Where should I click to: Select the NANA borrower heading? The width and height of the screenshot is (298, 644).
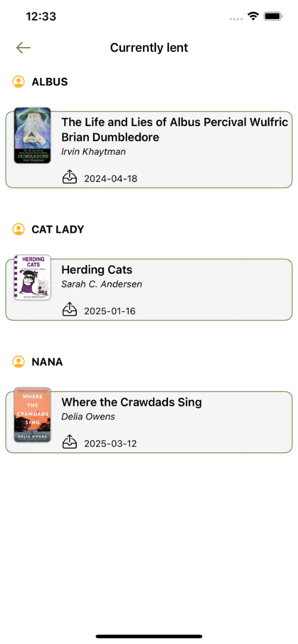pyautogui.click(x=47, y=362)
